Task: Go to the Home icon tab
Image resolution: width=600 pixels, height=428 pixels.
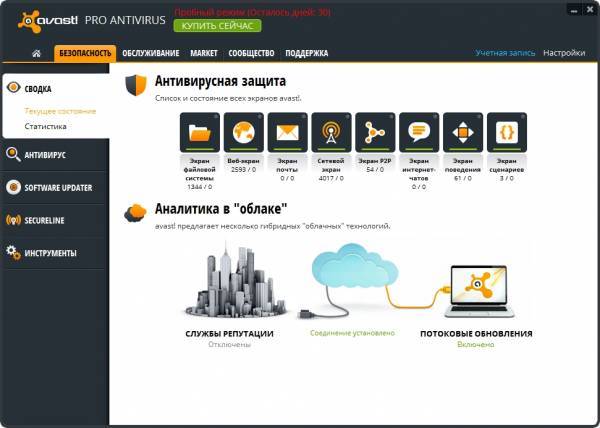Action: pos(36,53)
